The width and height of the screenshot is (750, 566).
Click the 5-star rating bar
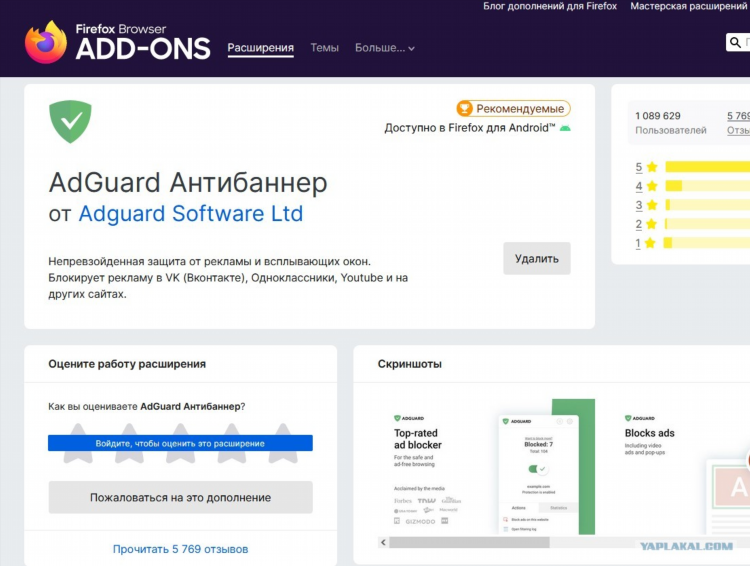pyautogui.click(x=707, y=166)
